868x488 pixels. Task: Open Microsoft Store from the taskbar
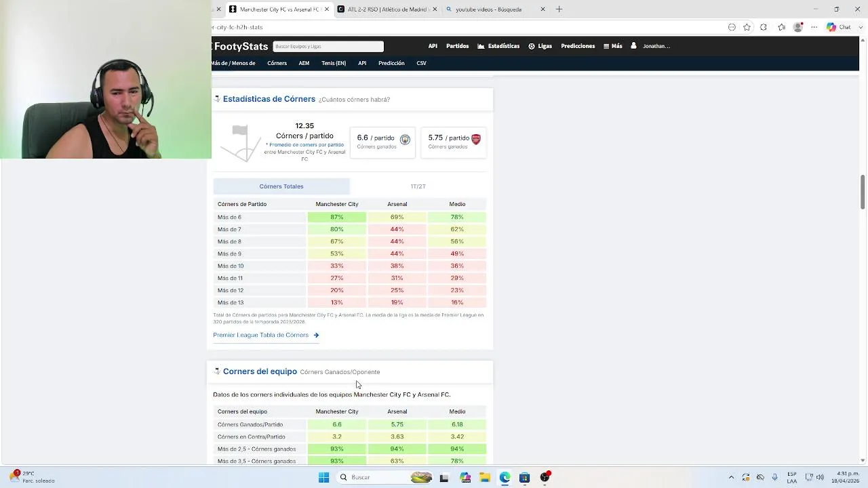click(x=524, y=477)
